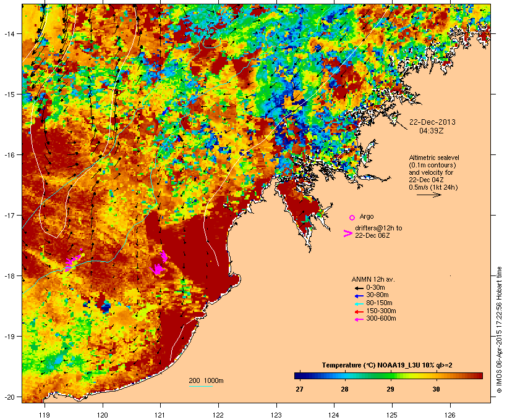Click the 'Altimetric sealevel' text
Image resolution: width=507 pixels, height=420 pixels.
[x=434, y=157]
